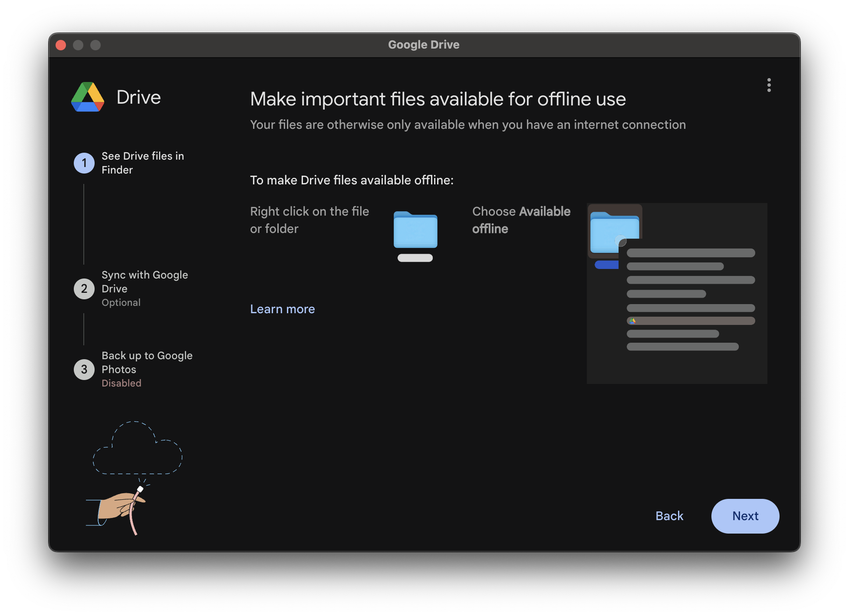Image resolution: width=849 pixels, height=616 pixels.
Task: Click the Google Drive logo icon
Action: (x=88, y=97)
